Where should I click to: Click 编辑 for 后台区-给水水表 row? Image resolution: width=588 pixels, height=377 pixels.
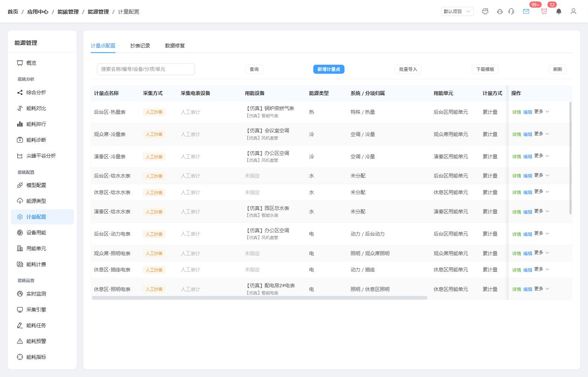click(528, 176)
